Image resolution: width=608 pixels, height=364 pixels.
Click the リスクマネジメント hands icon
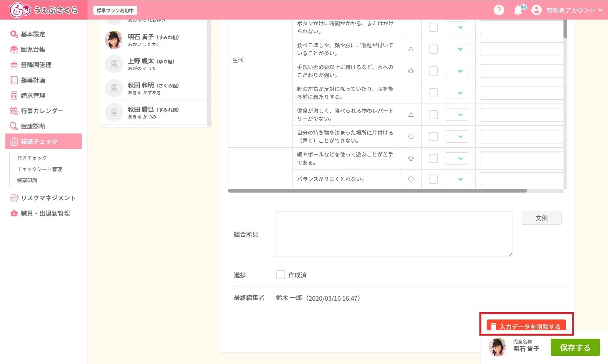click(14, 198)
